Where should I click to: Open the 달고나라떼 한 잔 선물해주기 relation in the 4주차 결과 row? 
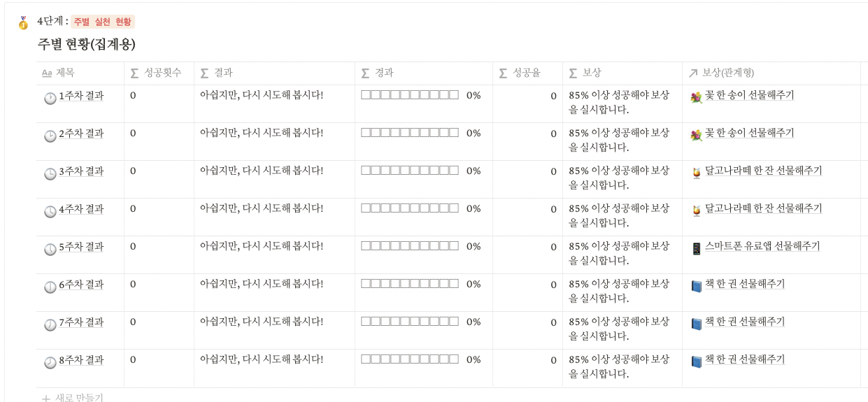tap(763, 208)
